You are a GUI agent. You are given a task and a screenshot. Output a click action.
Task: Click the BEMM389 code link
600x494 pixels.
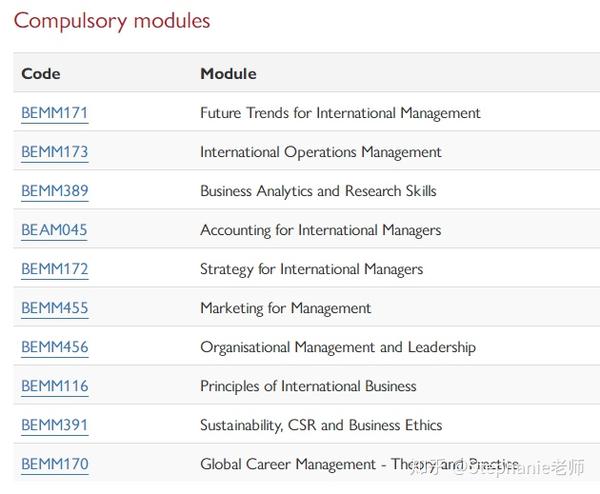(x=55, y=191)
